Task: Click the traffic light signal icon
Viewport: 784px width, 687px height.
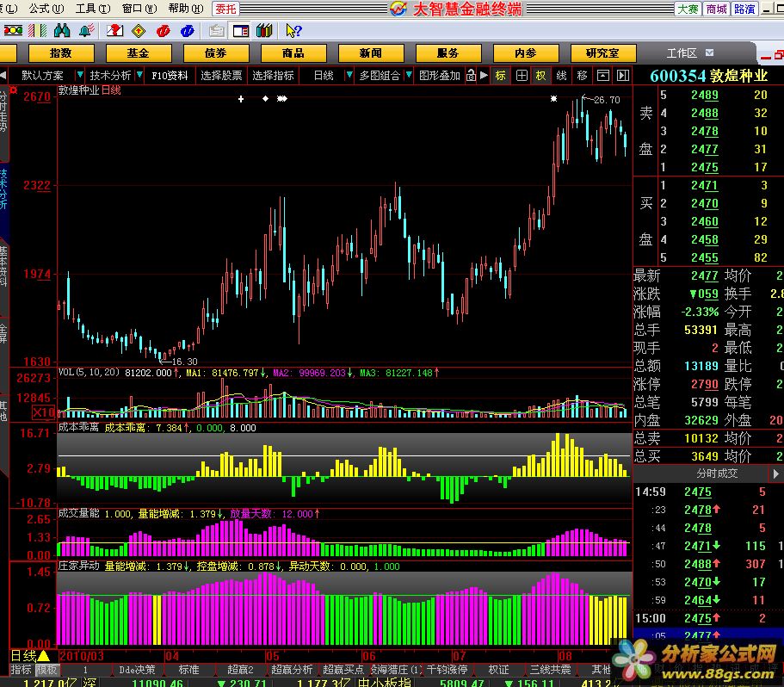Action: point(13,31)
